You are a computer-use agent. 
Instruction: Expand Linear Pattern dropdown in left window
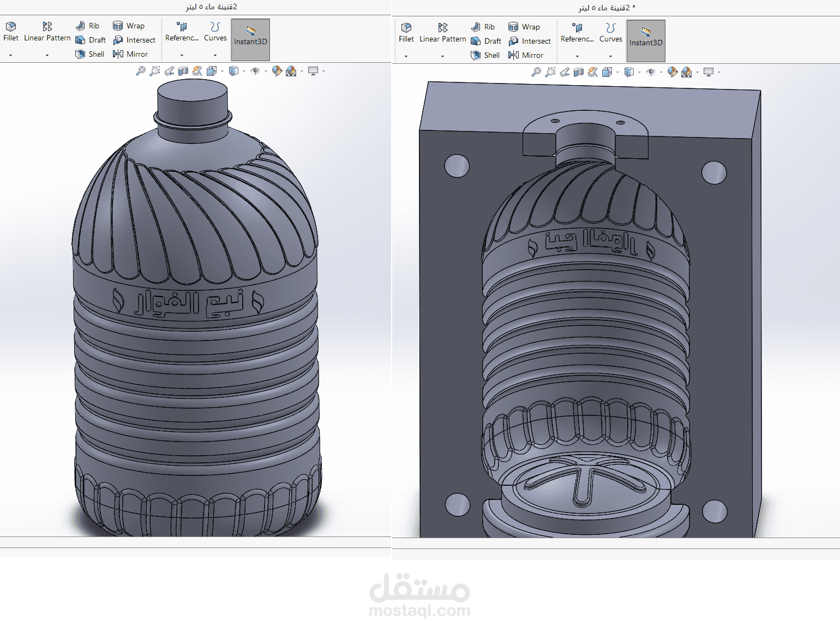point(47,55)
